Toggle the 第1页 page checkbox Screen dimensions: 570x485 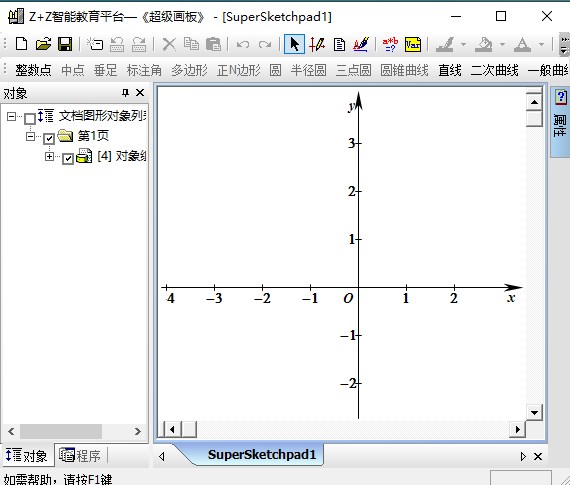point(49,138)
